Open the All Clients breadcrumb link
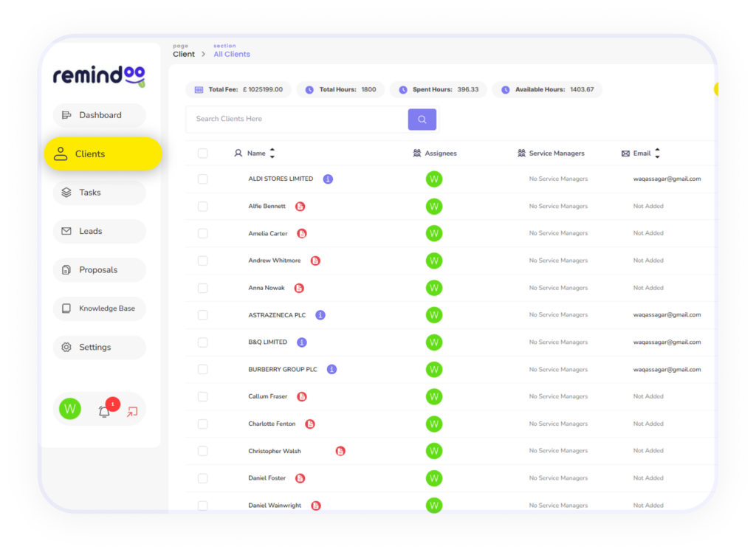Viewport: 756px width, 555px height. click(232, 54)
